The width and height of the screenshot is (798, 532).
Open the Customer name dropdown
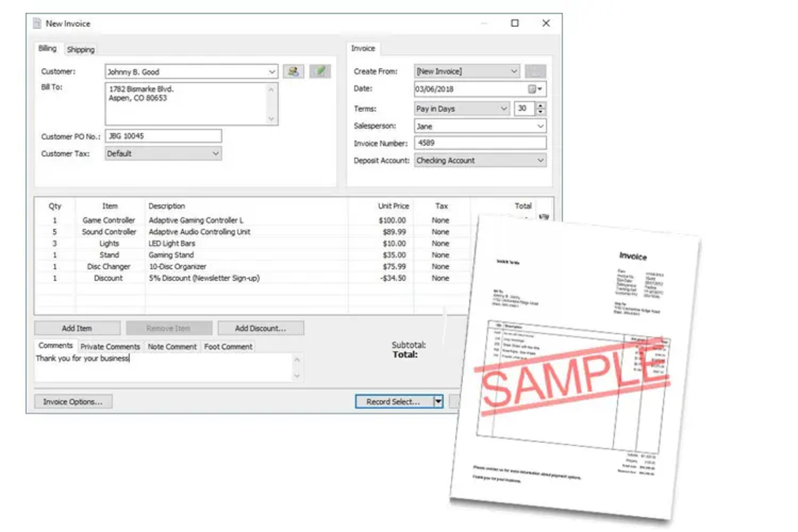coord(272,71)
